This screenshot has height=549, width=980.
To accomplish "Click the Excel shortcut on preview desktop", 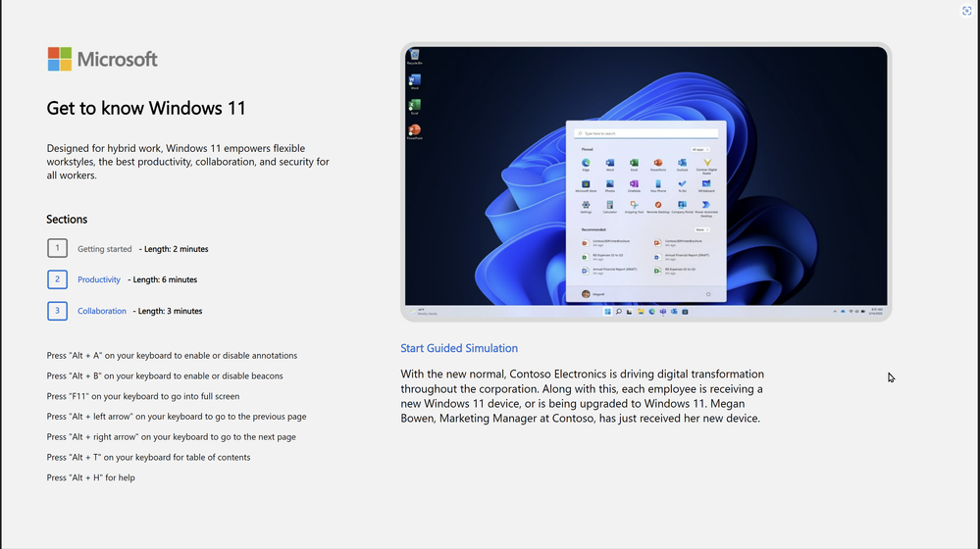I will (x=414, y=105).
